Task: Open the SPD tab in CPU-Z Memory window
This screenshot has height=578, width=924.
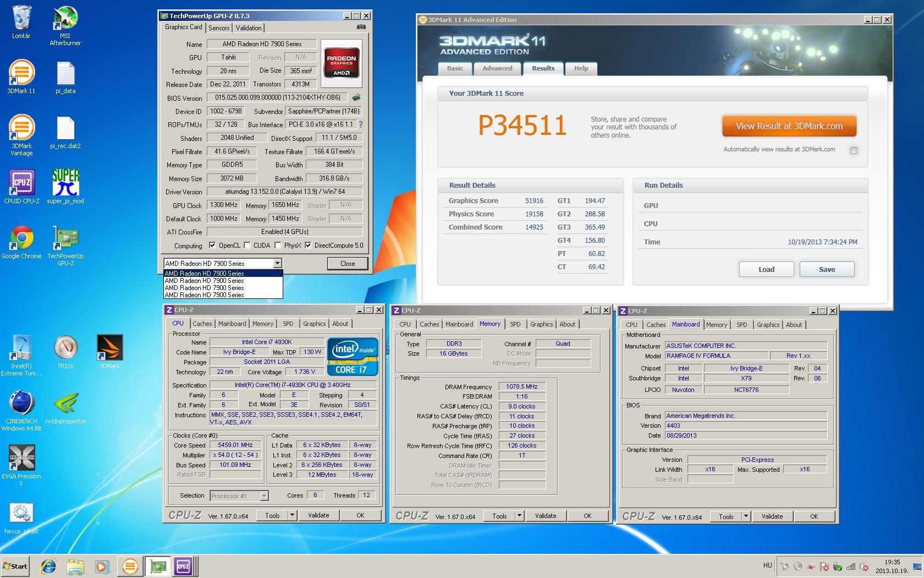Action: 515,324
